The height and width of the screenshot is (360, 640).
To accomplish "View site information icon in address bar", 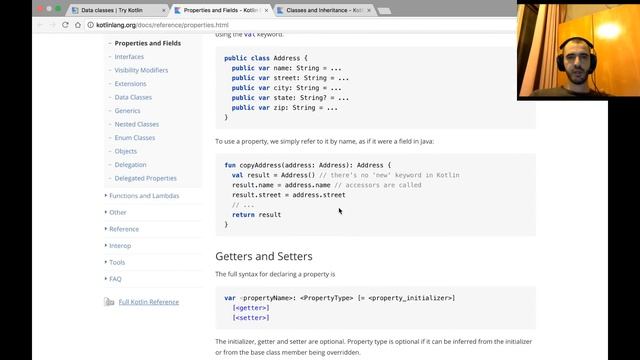I will (x=91, y=25).
